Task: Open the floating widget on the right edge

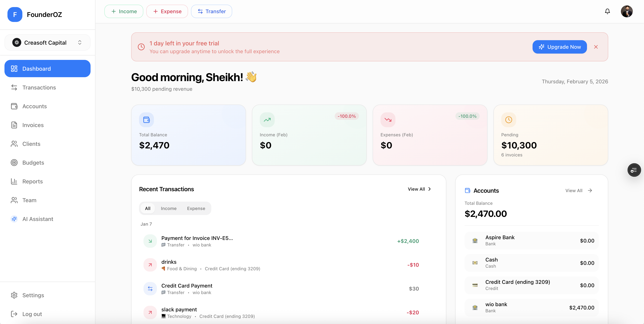Action: [x=634, y=170]
